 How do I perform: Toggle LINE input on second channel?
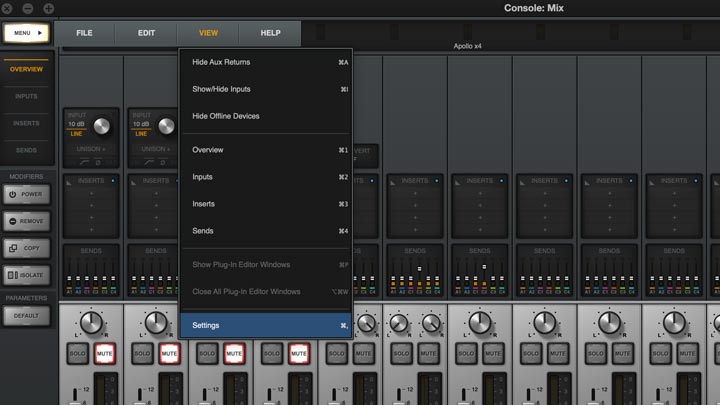pos(141,134)
